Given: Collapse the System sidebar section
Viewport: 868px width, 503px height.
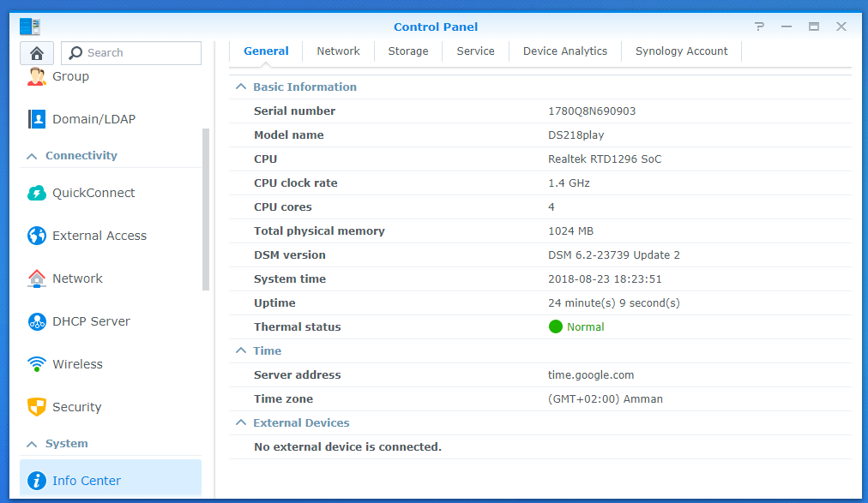Looking at the screenshot, I should [32, 444].
